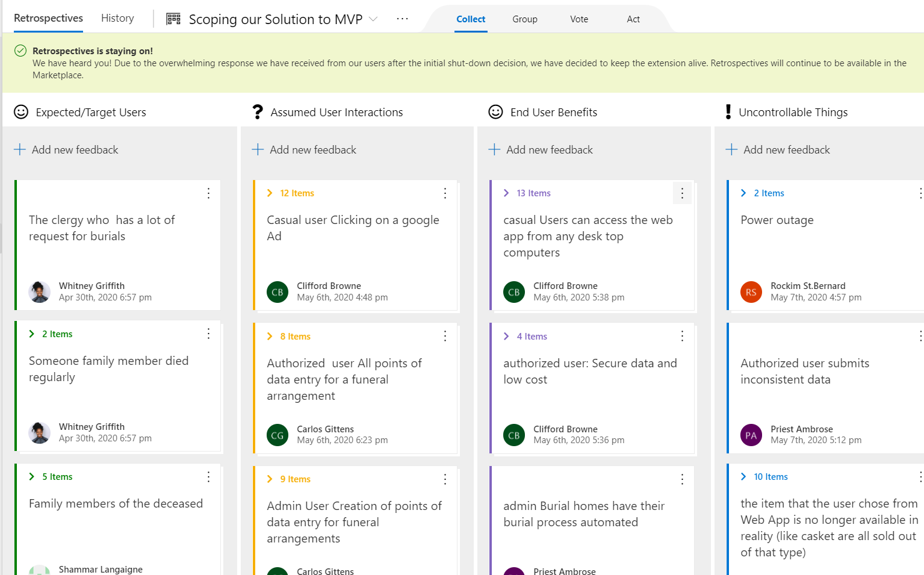The image size is (924, 575).
Task: Select the 'Power outage' feedback card text
Action: pyautogui.click(x=777, y=220)
